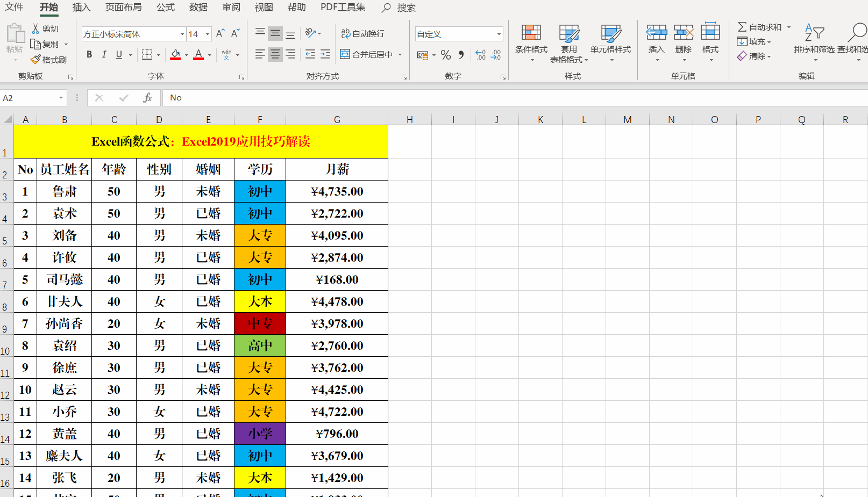868x497 pixels.
Task: Apply red font color A
Action: 198,54
